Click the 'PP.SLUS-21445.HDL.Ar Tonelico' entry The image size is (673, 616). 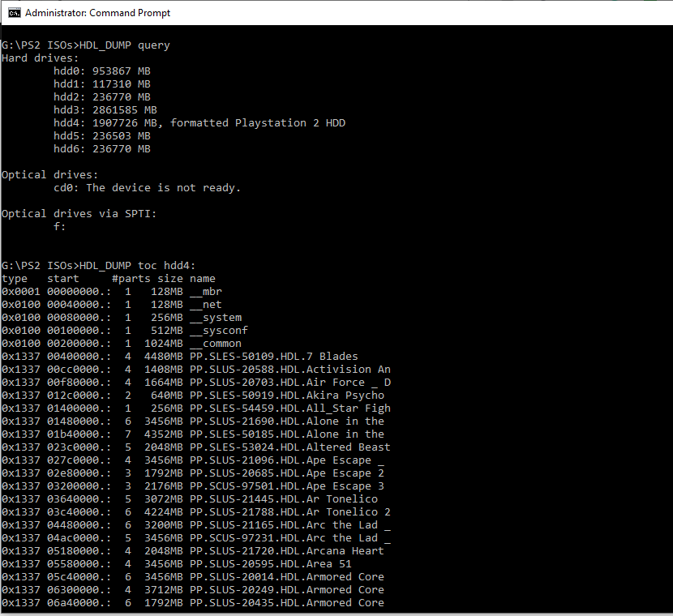pos(284,499)
